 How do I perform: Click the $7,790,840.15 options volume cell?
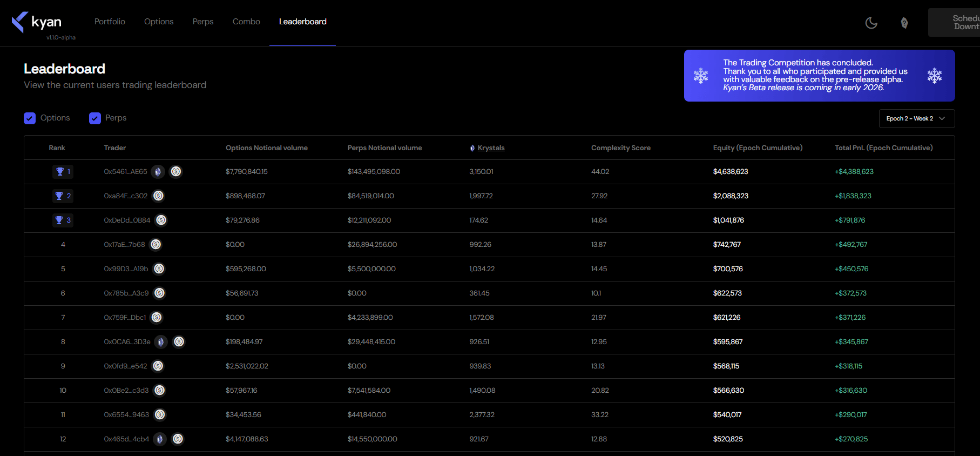247,172
